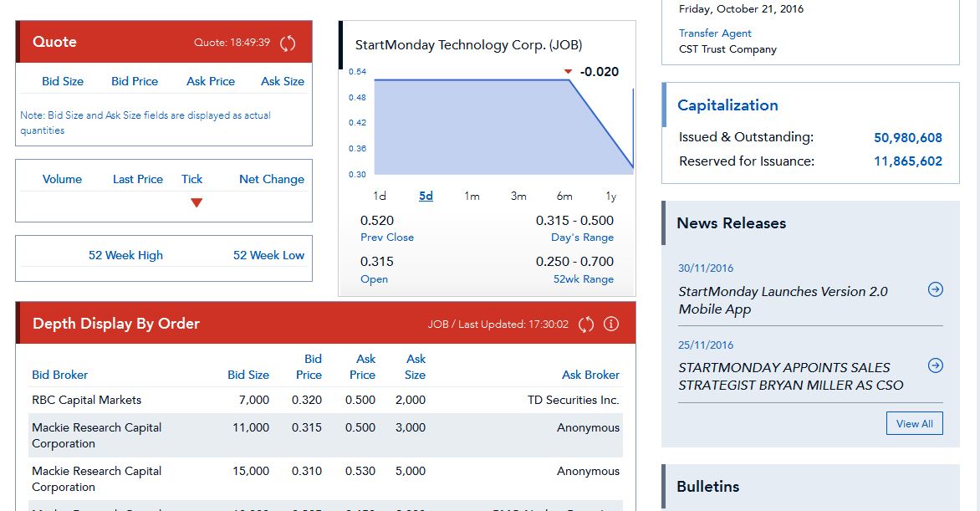Refresh the Quote panel with circular arrows icon
Viewport: 980px width, 511px height.
[x=288, y=43]
